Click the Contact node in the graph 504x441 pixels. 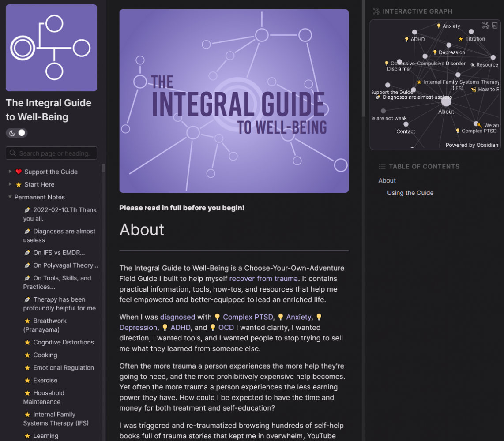pos(406,124)
